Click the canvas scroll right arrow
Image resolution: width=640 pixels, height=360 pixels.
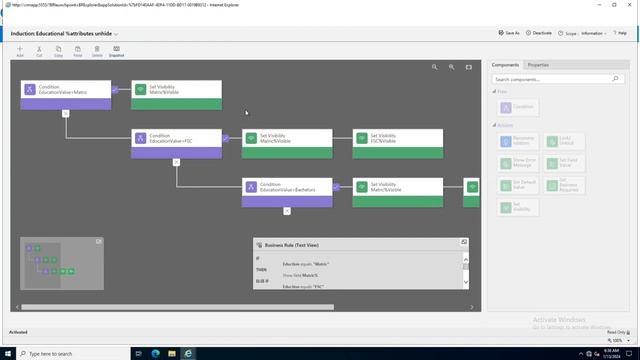pyautogui.click(x=472, y=307)
